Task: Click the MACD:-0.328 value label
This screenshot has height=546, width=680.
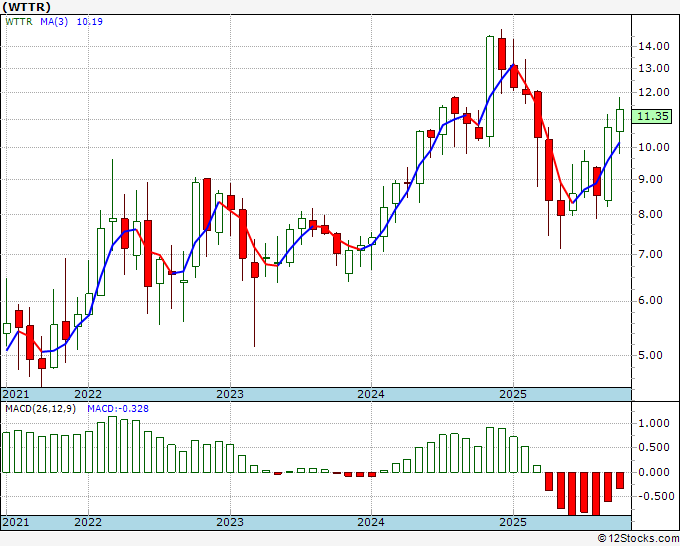Action: tap(118, 409)
